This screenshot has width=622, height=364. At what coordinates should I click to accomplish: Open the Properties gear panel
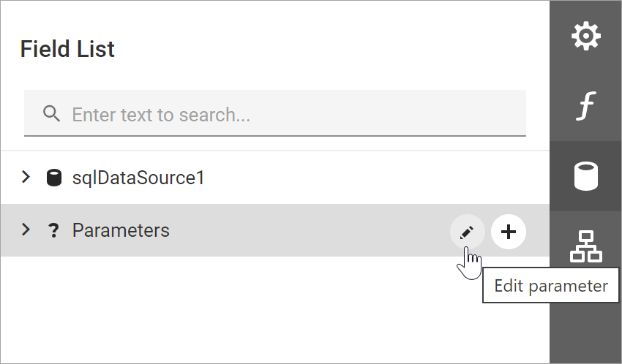tap(585, 36)
